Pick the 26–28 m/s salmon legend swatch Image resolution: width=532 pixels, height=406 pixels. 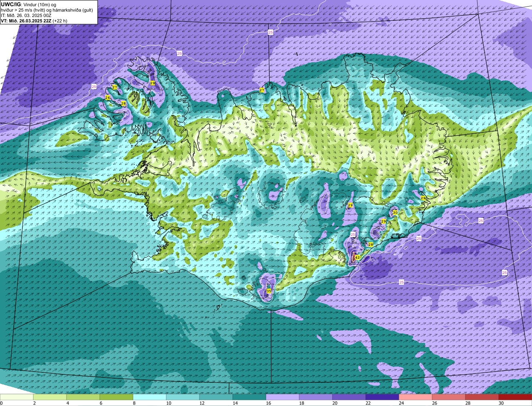[x=449, y=397]
